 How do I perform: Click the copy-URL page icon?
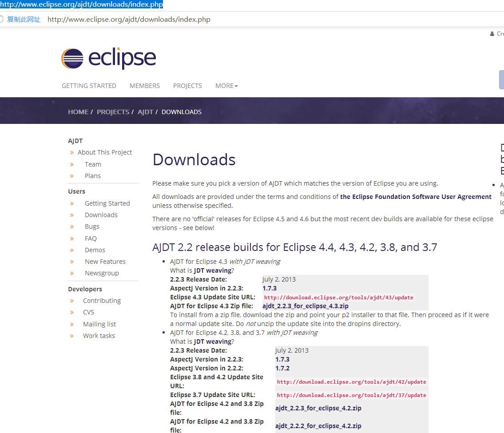(x=1, y=19)
